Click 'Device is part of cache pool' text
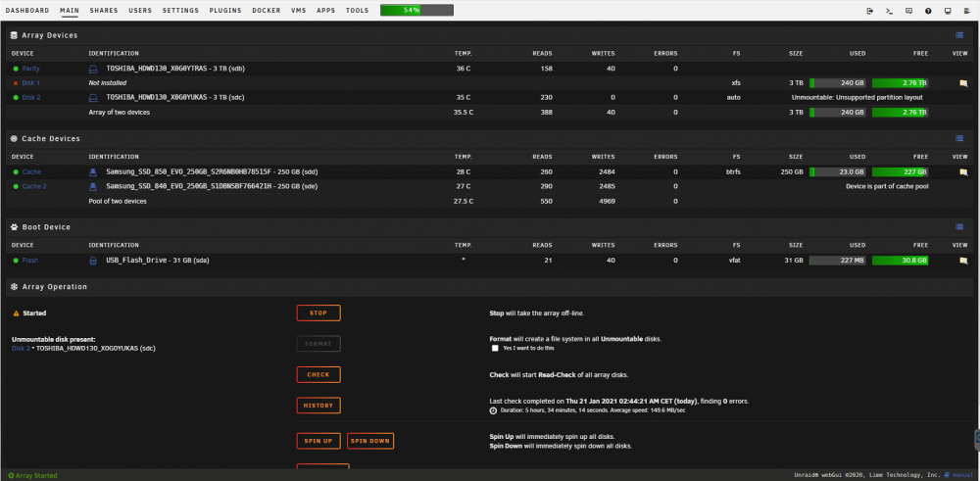Screen dimensions: 980x481 tap(887, 187)
